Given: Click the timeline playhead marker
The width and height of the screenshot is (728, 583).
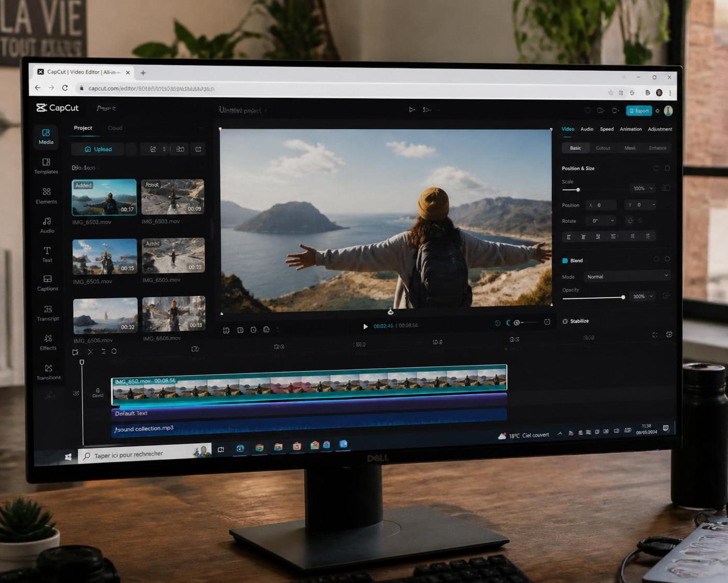Looking at the screenshot, I should 82,362.
